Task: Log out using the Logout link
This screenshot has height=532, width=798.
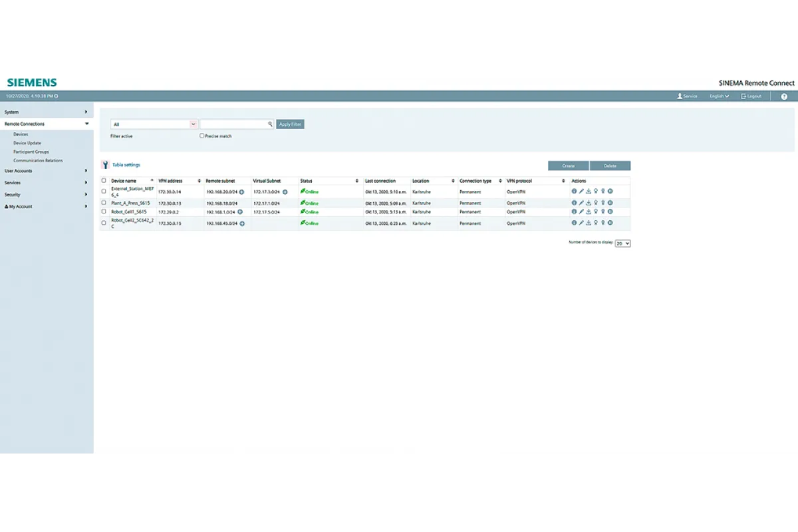Action: pyautogui.click(x=751, y=96)
